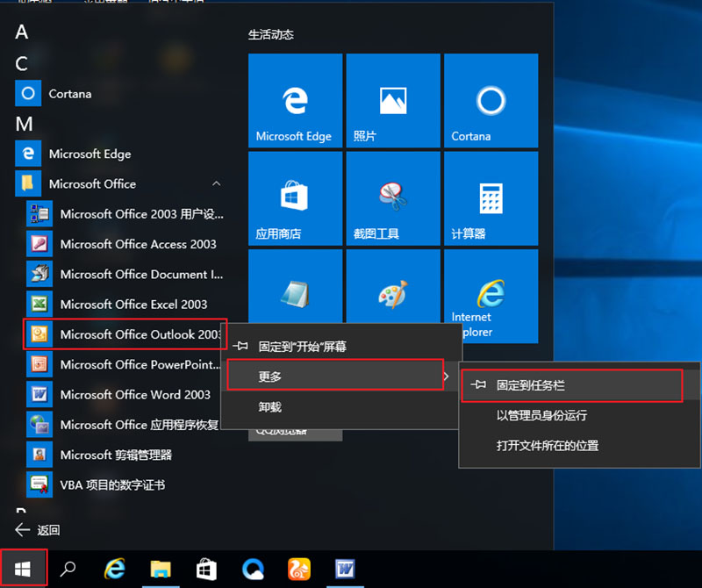Open the 计算器 calculator tile

[491, 198]
